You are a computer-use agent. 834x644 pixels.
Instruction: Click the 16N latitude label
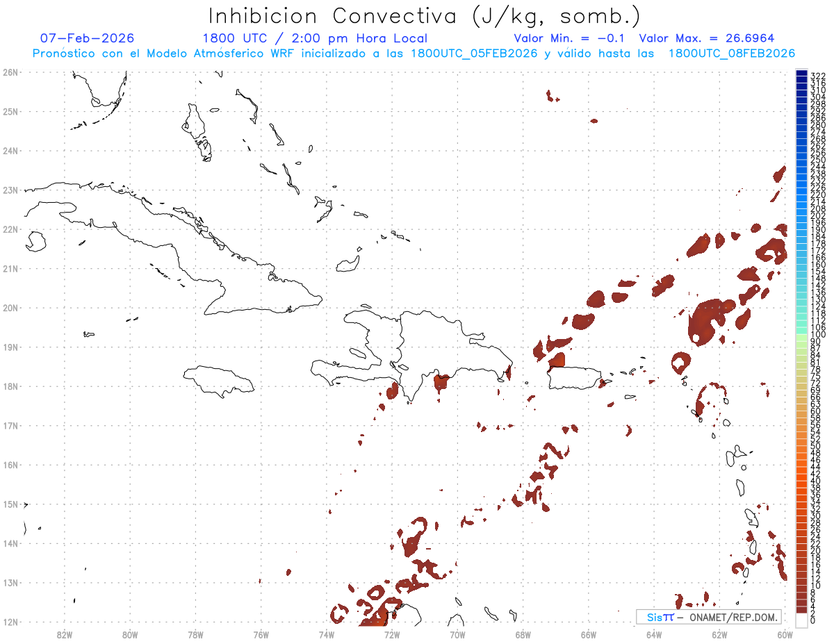[x=10, y=465]
